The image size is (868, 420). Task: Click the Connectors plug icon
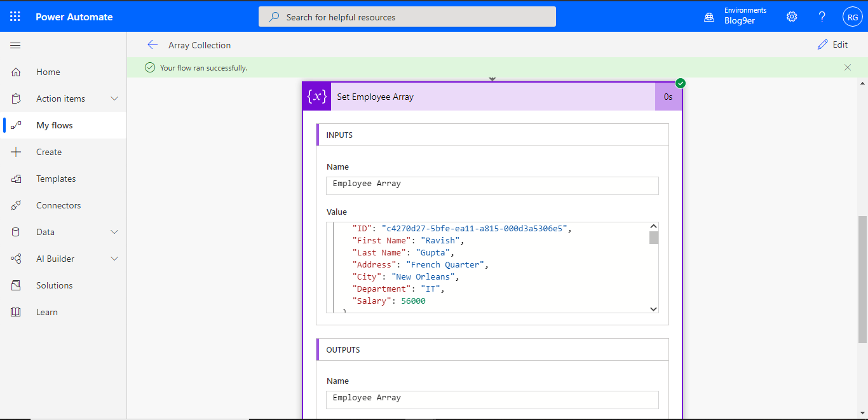click(16, 205)
